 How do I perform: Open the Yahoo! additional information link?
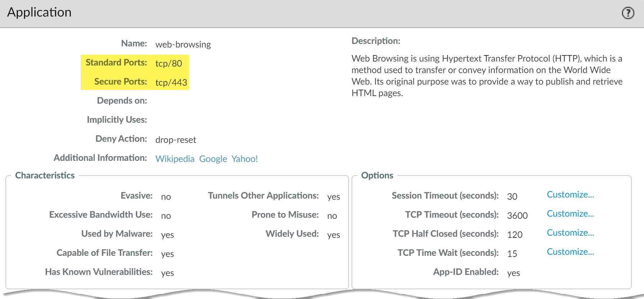(x=245, y=159)
